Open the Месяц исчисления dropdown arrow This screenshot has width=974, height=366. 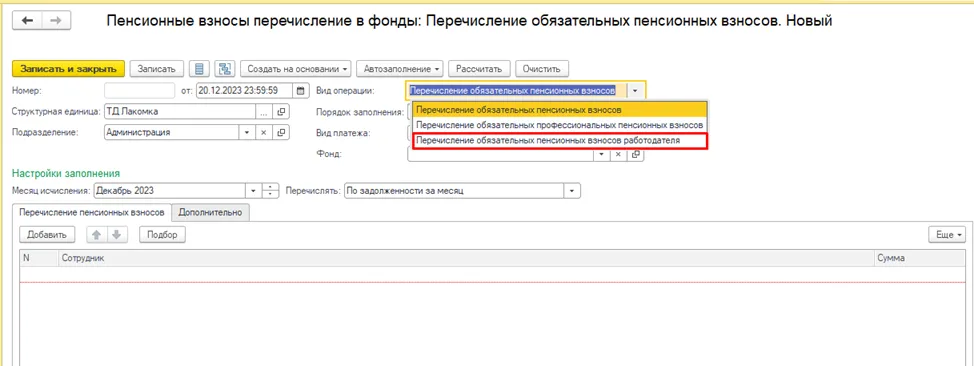253,191
